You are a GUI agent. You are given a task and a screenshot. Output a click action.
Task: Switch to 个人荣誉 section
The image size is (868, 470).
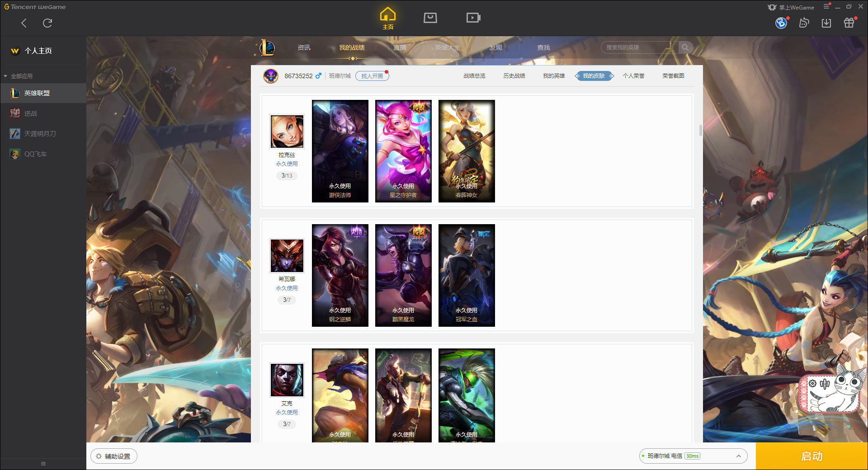[633, 76]
